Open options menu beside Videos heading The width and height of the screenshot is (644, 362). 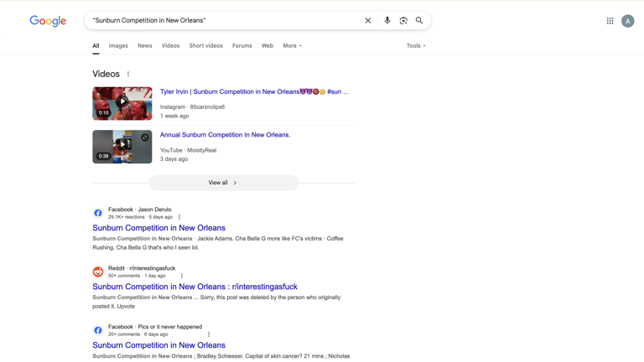pos(128,75)
